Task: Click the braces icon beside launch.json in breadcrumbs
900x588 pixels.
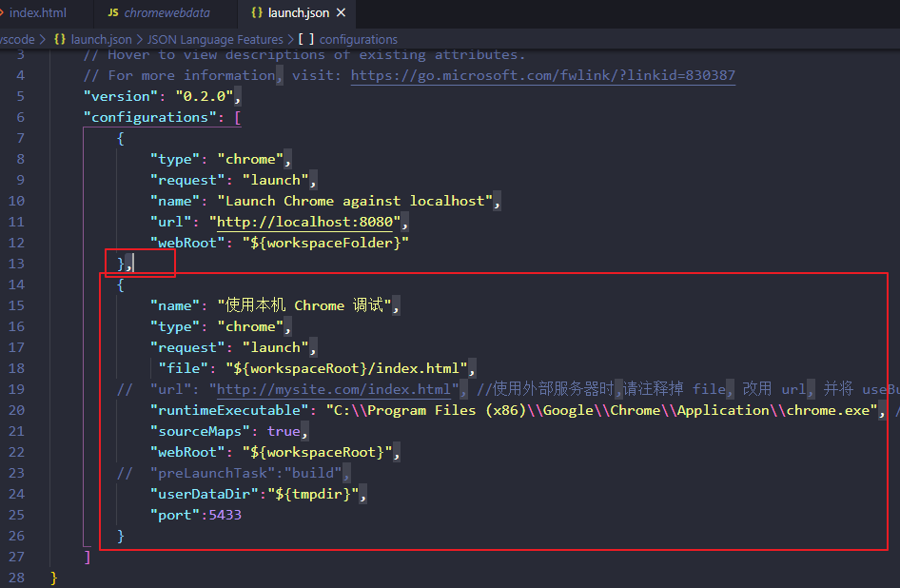Action: pos(61,39)
